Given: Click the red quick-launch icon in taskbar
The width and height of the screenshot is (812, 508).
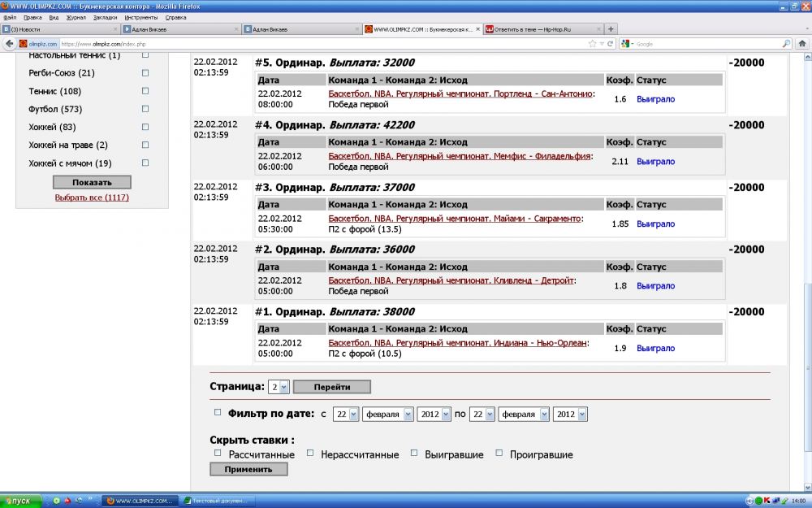Looking at the screenshot, I should (67, 501).
